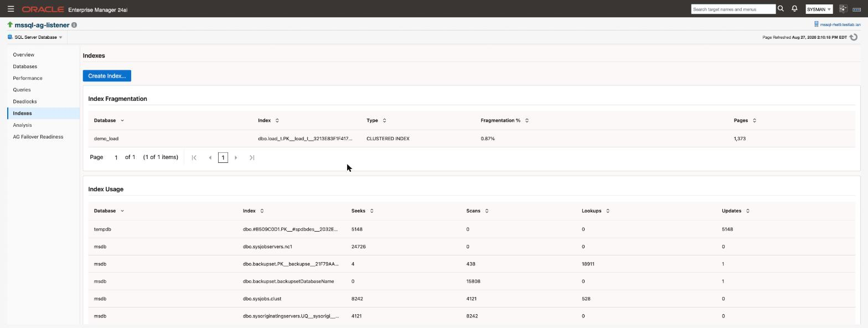Sort by Fragmentation % column
Viewport: 868px width, 328px height.
(526, 120)
